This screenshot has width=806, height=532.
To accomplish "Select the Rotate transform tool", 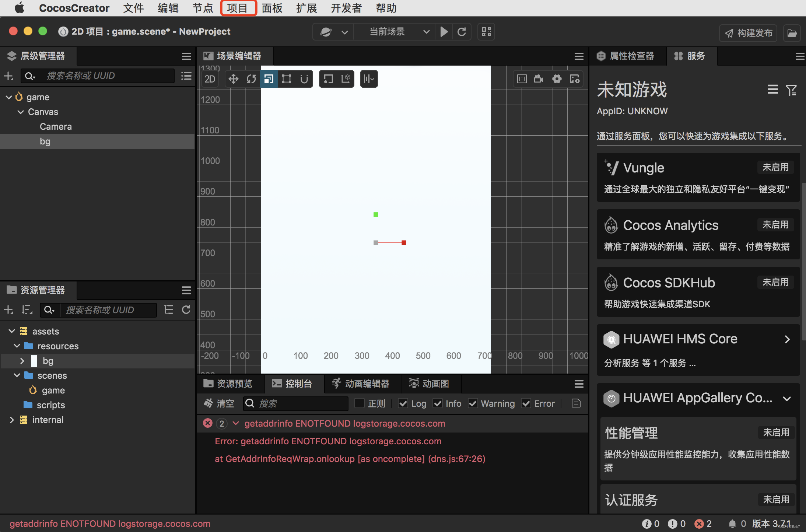I will coord(251,78).
